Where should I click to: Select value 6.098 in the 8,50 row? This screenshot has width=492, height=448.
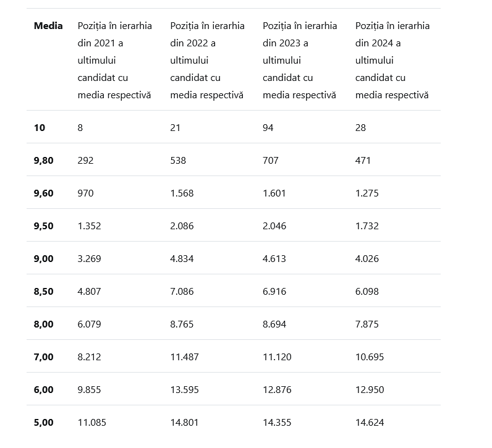367,292
